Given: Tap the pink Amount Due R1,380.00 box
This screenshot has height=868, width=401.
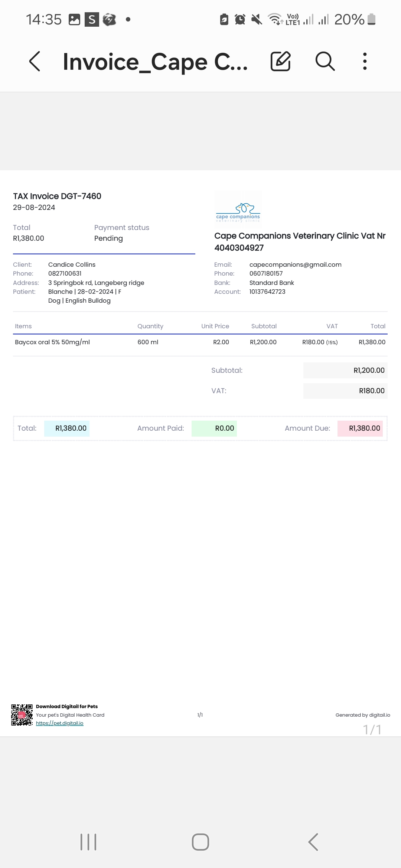Looking at the screenshot, I should (360, 428).
